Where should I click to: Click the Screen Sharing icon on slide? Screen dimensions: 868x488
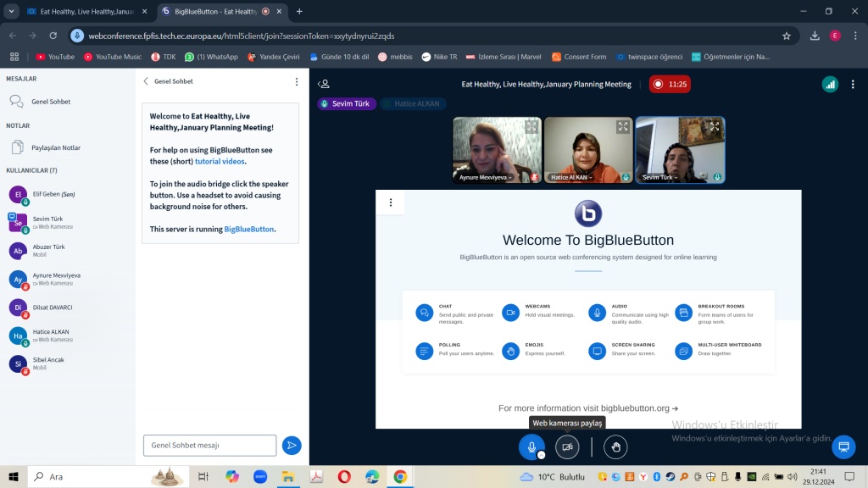(x=597, y=351)
